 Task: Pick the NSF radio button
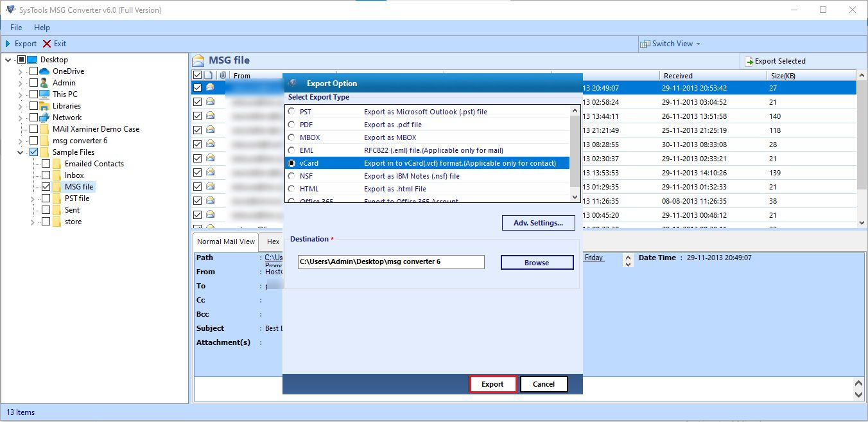tap(292, 176)
